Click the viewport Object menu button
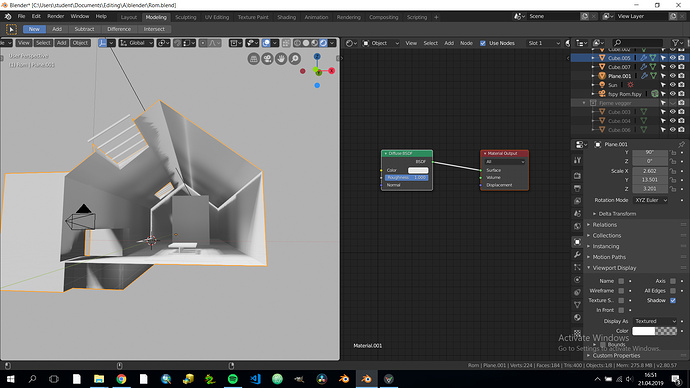690x388 pixels. tap(80, 43)
